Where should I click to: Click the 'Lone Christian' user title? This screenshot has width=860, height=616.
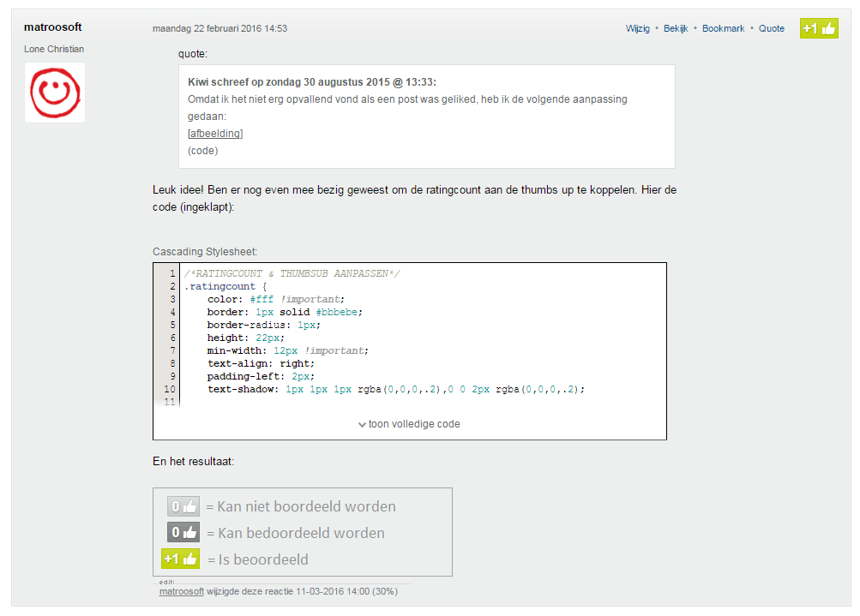pos(54,49)
